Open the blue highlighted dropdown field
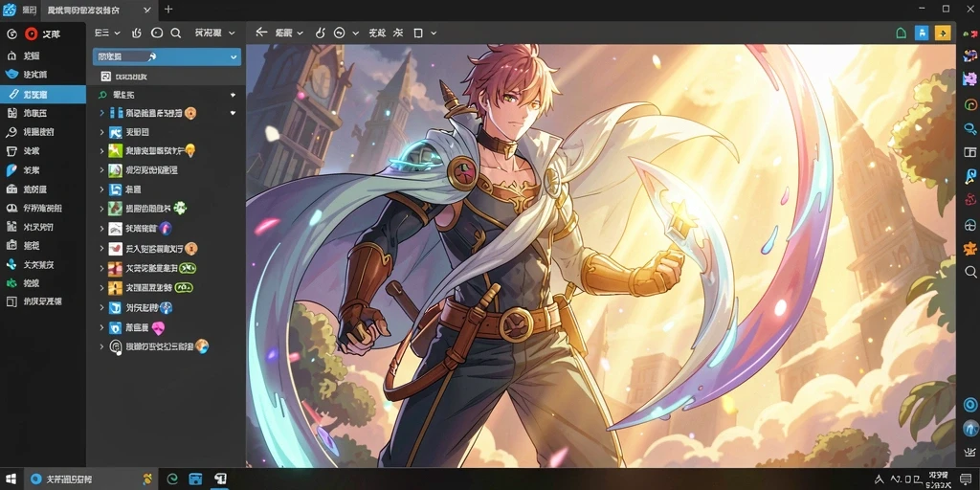Screen dimensions: 980x490 tap(167, 56)
